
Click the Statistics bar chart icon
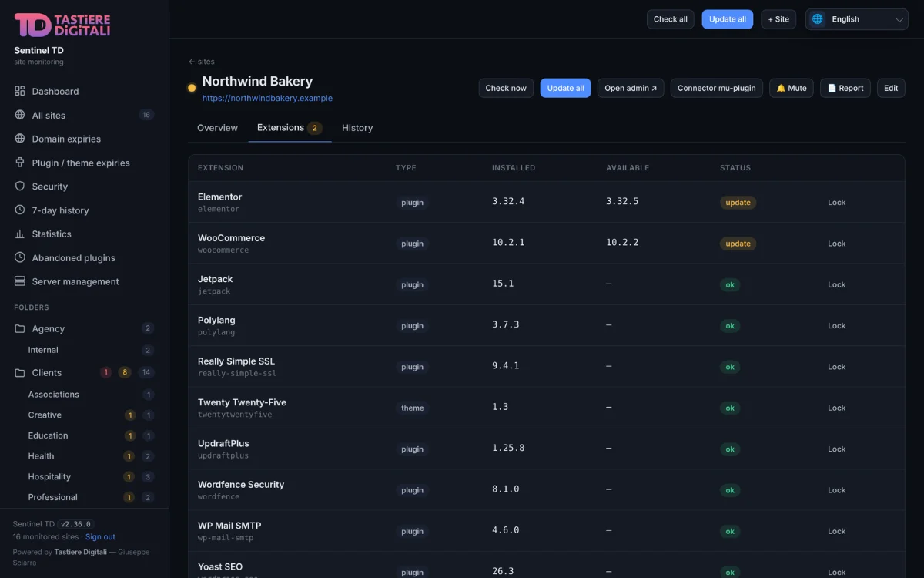click(20, 234)
